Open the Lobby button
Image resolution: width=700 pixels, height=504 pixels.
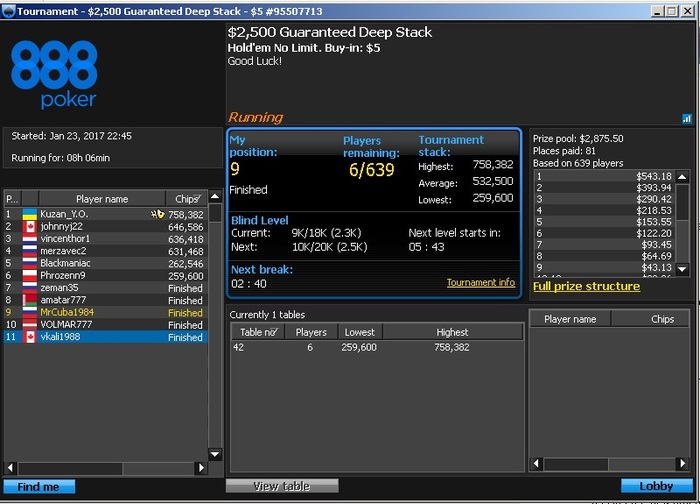click(x=656, y=486)
